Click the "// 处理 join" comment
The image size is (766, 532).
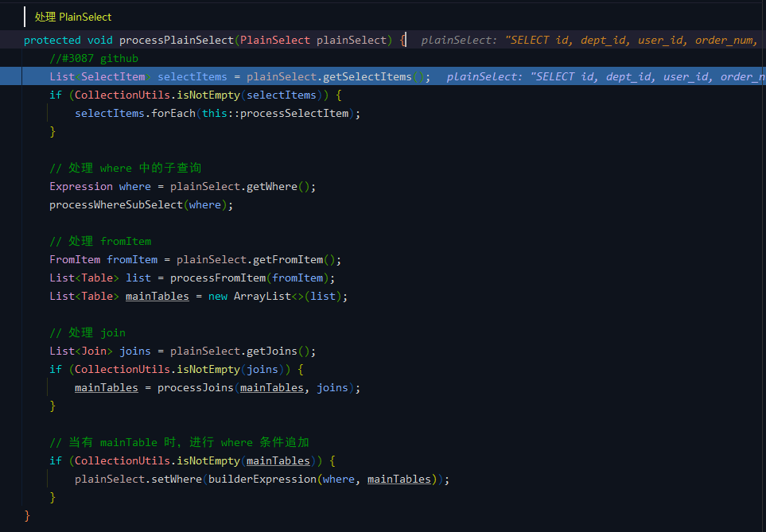pos(87,332)
